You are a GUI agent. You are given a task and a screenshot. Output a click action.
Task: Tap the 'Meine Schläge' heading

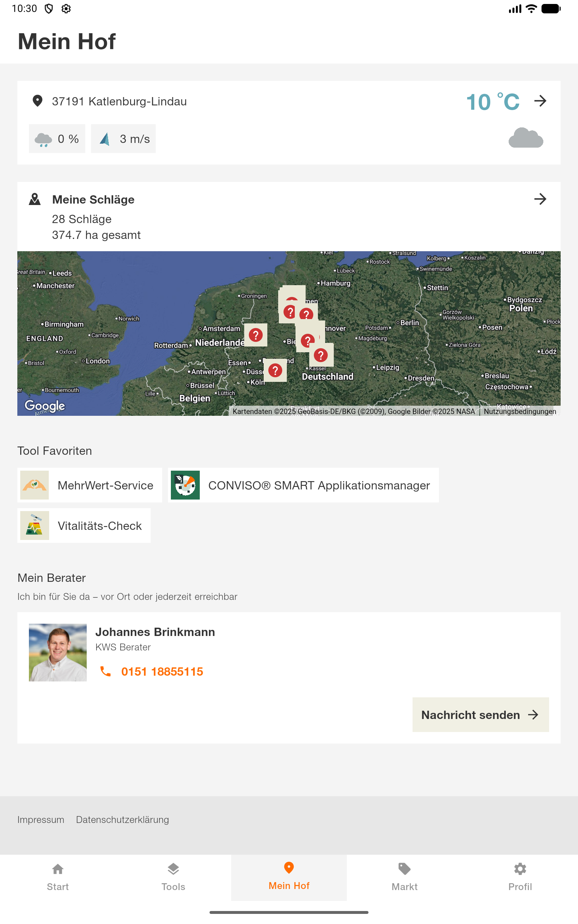coord(93,199)
